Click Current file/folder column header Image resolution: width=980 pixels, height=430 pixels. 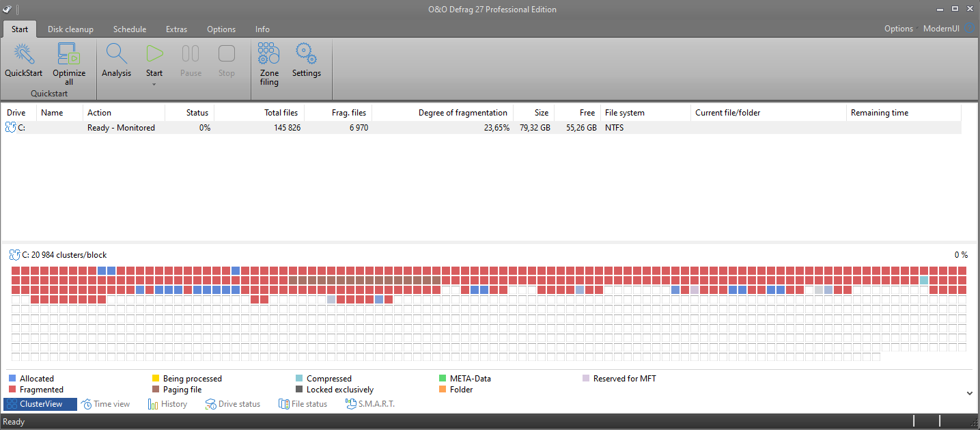768,113
